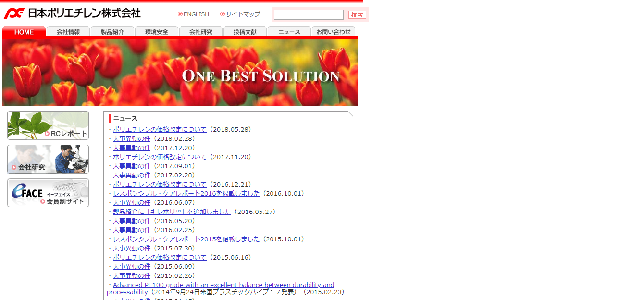Open the Advanced PE100 grade article link
This screenshot has height=300, width=644.
(x=223, y=285)
